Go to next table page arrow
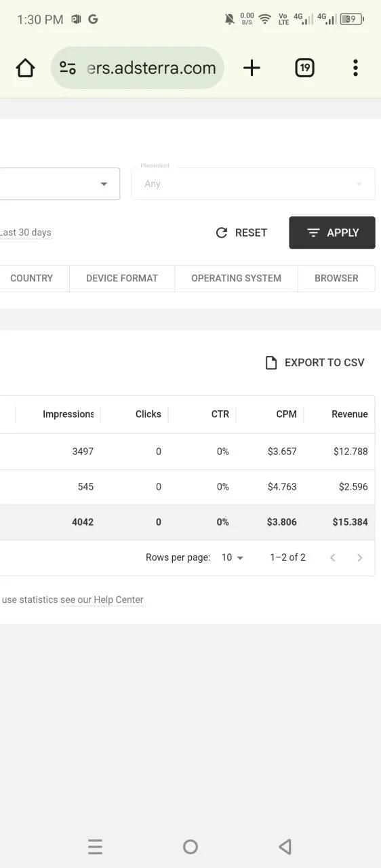Screen dimensions: 381x868 tap(360, 557)
